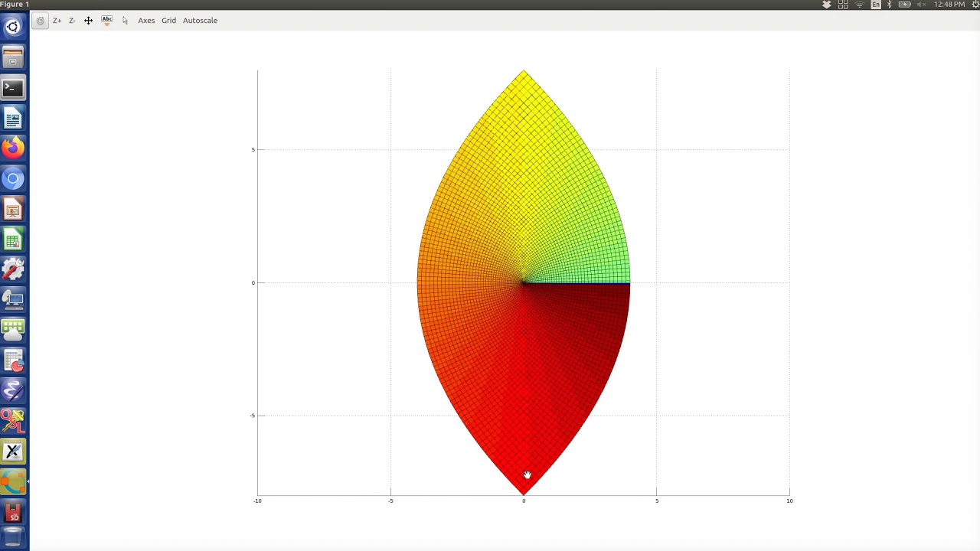Open LibreOffice Writer from dock

13,119
